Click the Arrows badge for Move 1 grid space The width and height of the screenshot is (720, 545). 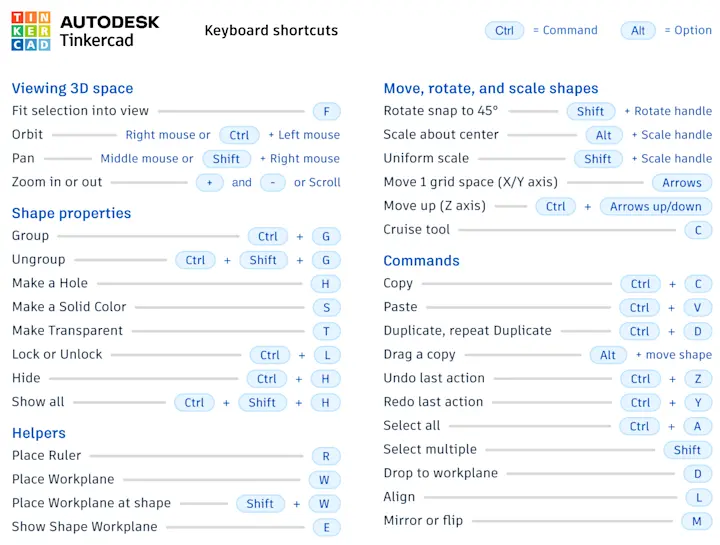coord(682,183)
